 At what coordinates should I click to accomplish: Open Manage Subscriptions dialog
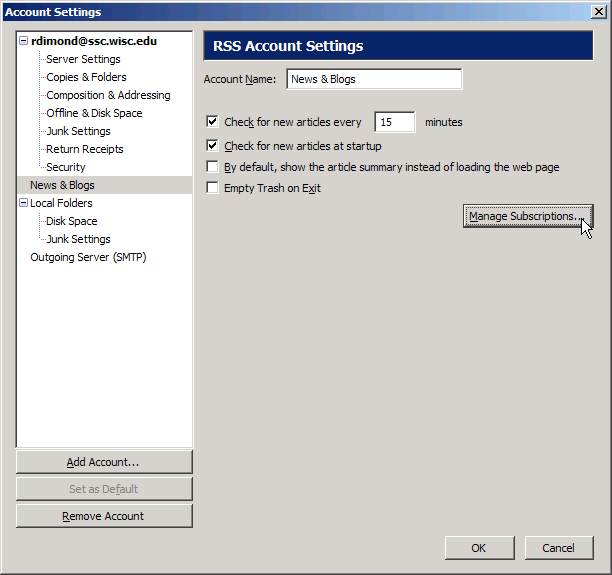click(528, 216)
